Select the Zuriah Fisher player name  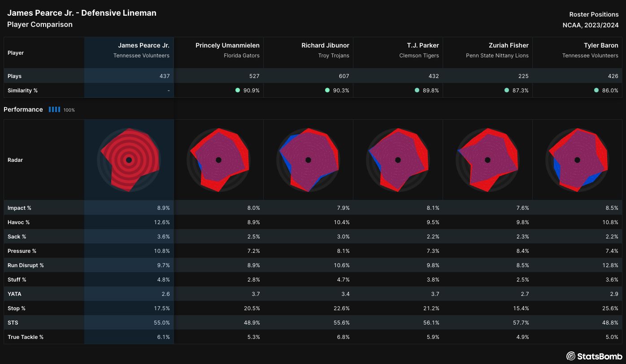click(509, 45)
